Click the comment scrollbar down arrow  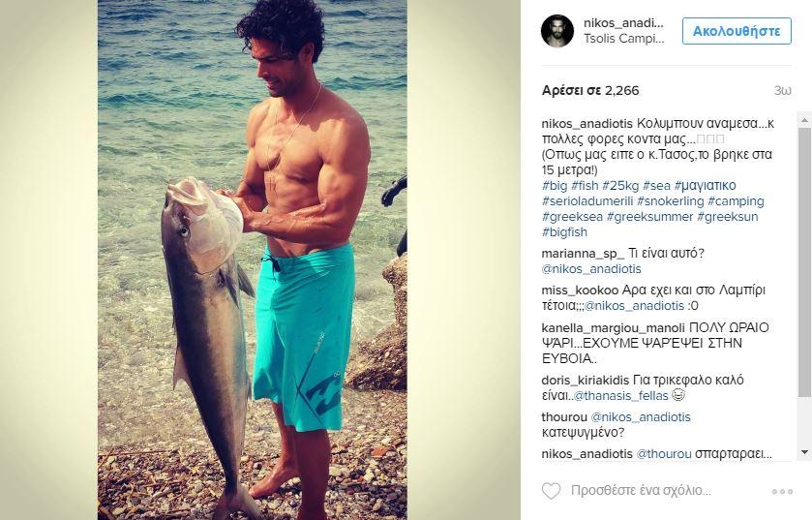[804, 452]
